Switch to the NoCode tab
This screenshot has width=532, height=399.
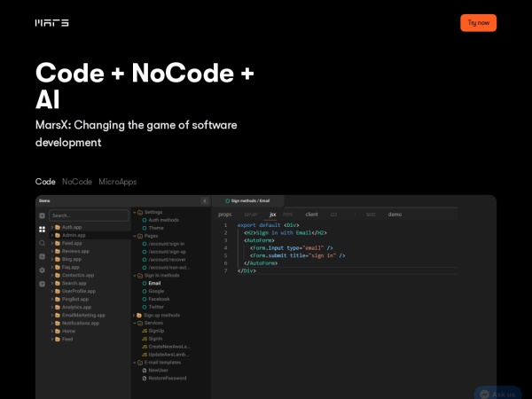click(x=77, y=181)
